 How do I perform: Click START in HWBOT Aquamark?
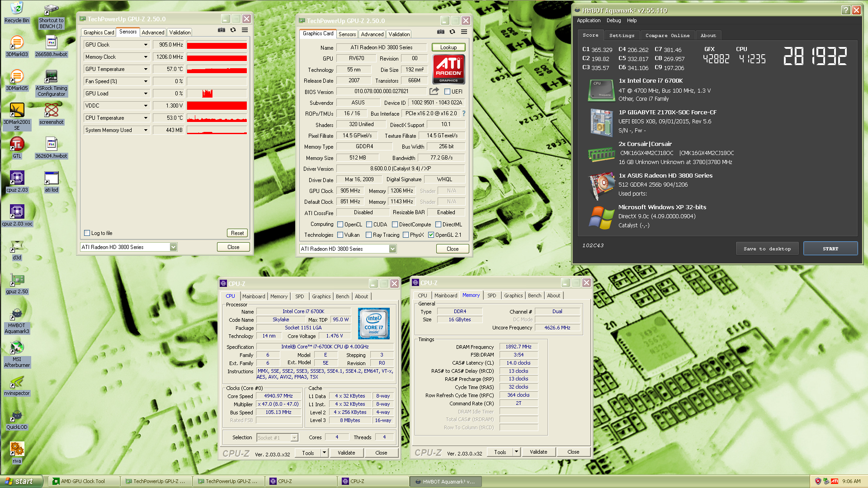click(830, 249)
